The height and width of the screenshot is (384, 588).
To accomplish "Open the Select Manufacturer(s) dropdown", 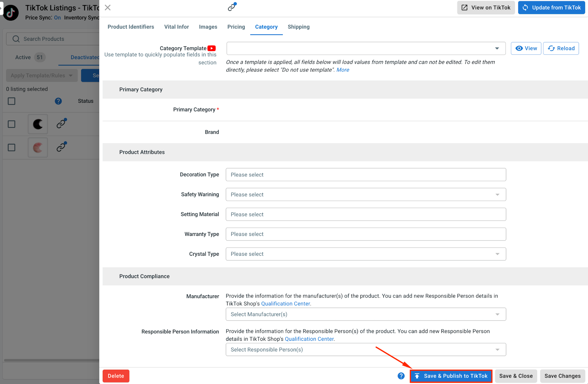I will (x=366, y=314).
